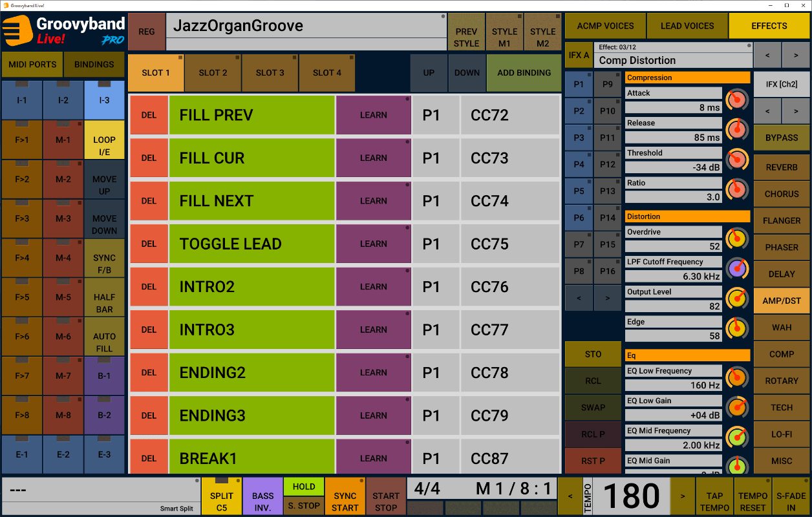Go to next preset page below P16
The width and height of the screenshot is (812, 517).
(x=607, y=298)
